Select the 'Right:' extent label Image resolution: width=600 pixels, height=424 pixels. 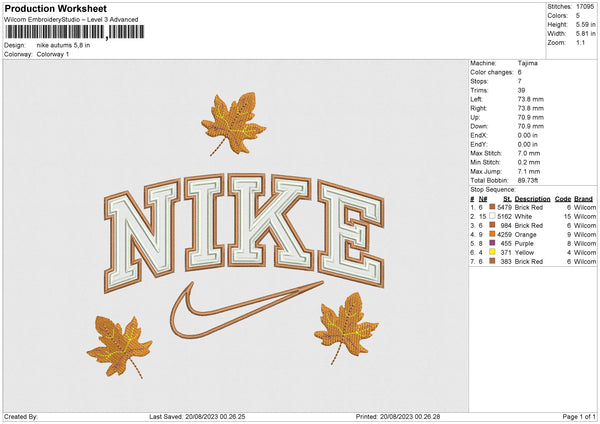click(478, 108)
